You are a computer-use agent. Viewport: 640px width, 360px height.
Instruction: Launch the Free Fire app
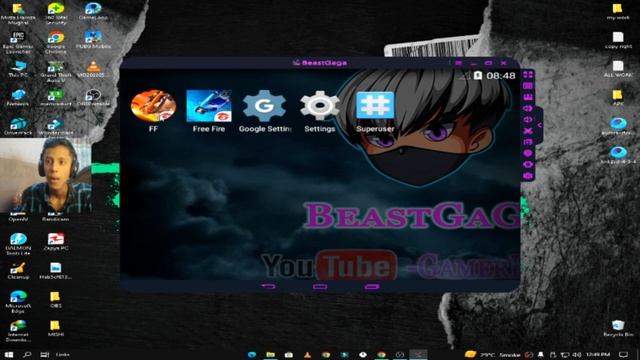click(209, 106)
